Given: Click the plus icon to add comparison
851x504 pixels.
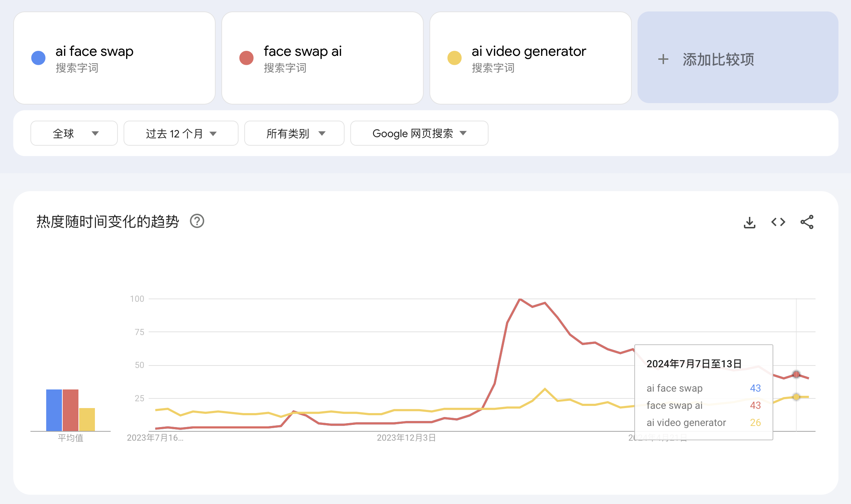Looking at the screenshot, I should tap(663, 59).
